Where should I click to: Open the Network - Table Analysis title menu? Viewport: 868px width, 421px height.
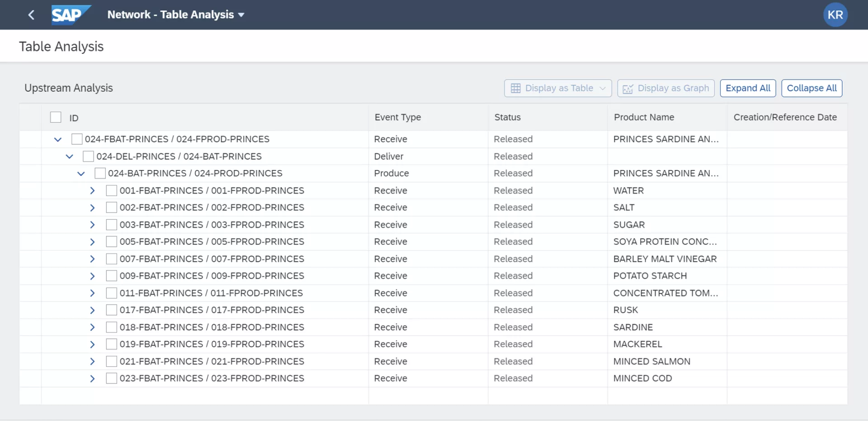pyautogui.click(x=176, y=15)
